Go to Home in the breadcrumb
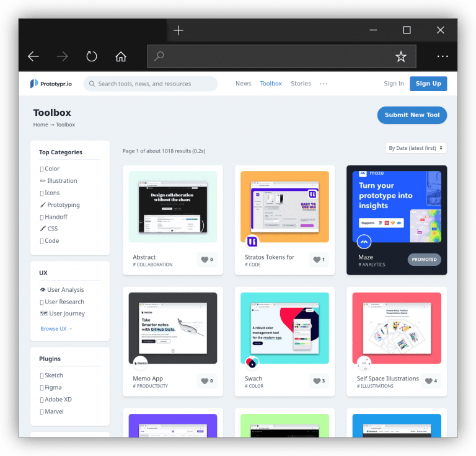This screenshot has width=476, height=456. 41,125
